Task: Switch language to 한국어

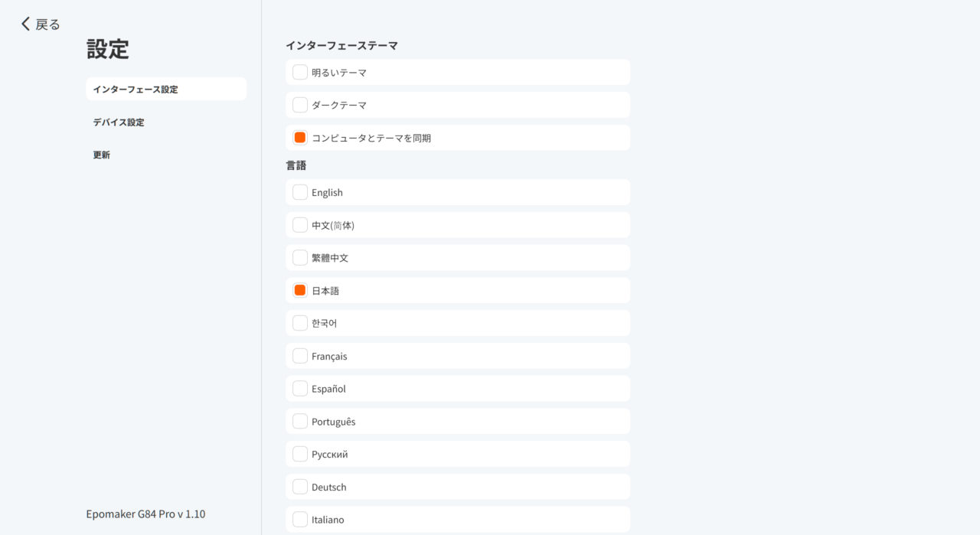Action: (300, 323)
